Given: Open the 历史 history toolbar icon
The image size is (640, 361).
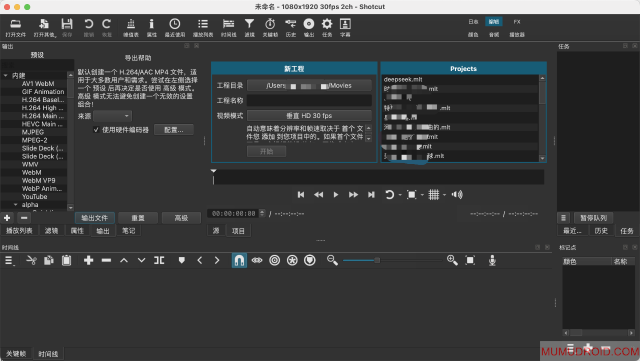Looking at the screenshot, I should tap(291, 27).
